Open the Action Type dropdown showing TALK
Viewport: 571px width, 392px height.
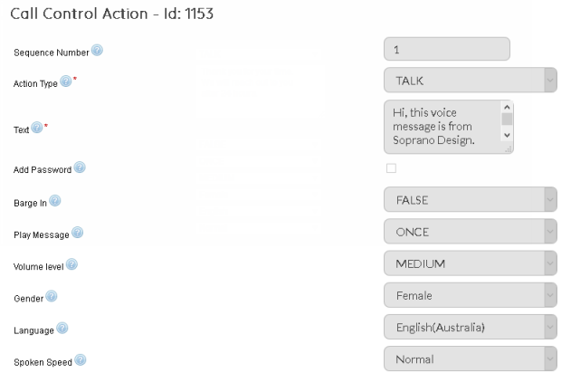click(x=470, y=81)
